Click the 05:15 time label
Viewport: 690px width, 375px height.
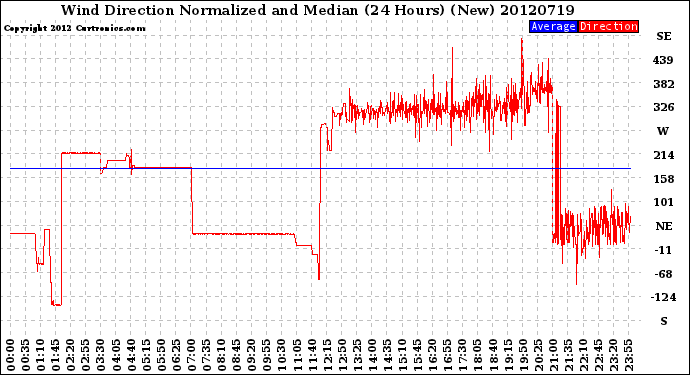pyautogui.click(x=146, y=355)
